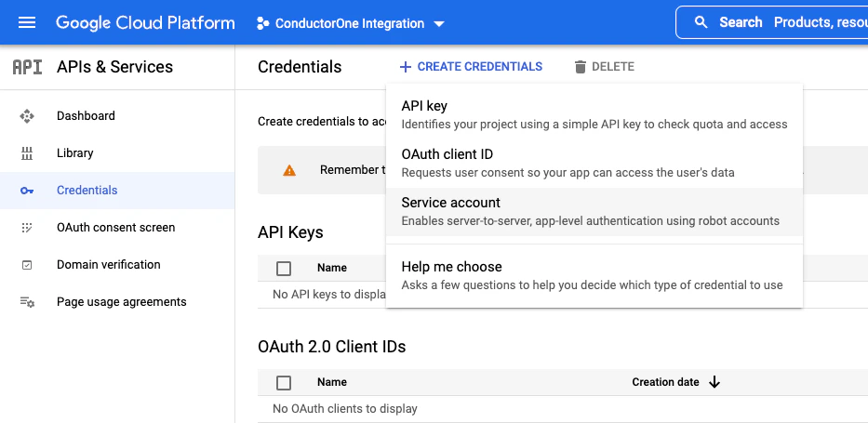
Task: Click the plus icon for Create Credentials
Action: [406, 67]
